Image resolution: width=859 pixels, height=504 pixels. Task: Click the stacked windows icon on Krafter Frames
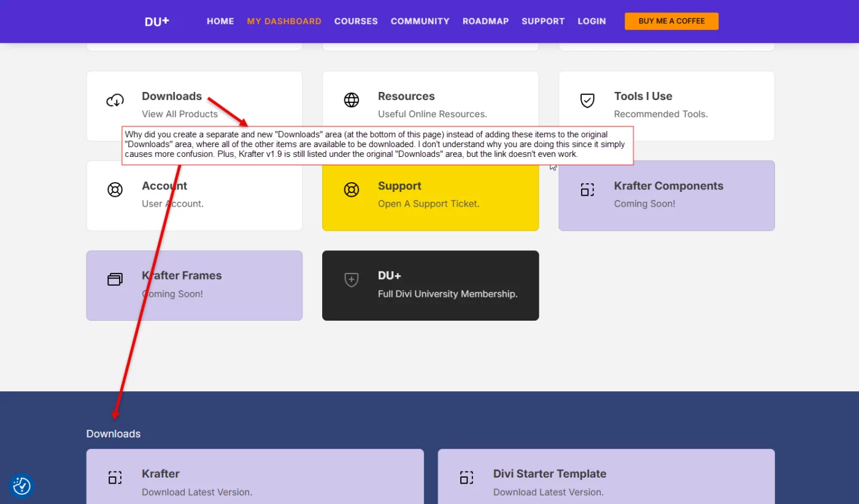(x=115, y=280)
